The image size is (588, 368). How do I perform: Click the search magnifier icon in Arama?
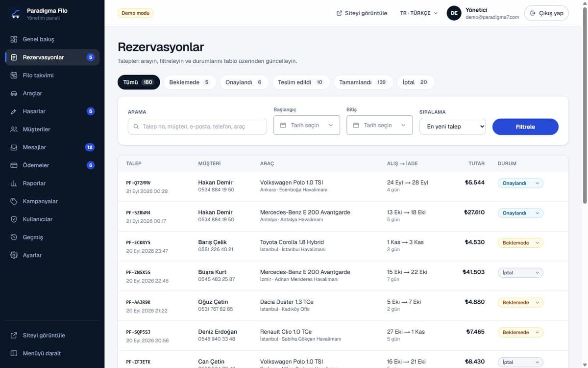coord(136,127)
